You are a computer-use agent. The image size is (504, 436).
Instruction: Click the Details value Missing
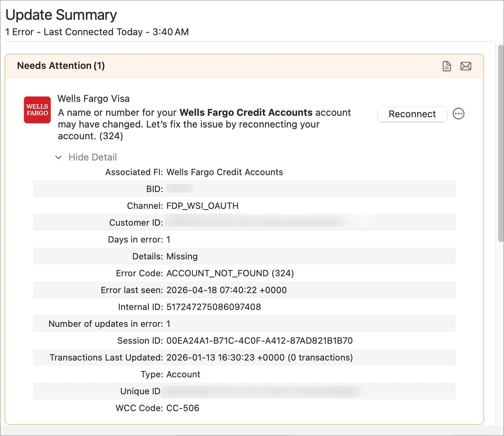click(182, 256)
